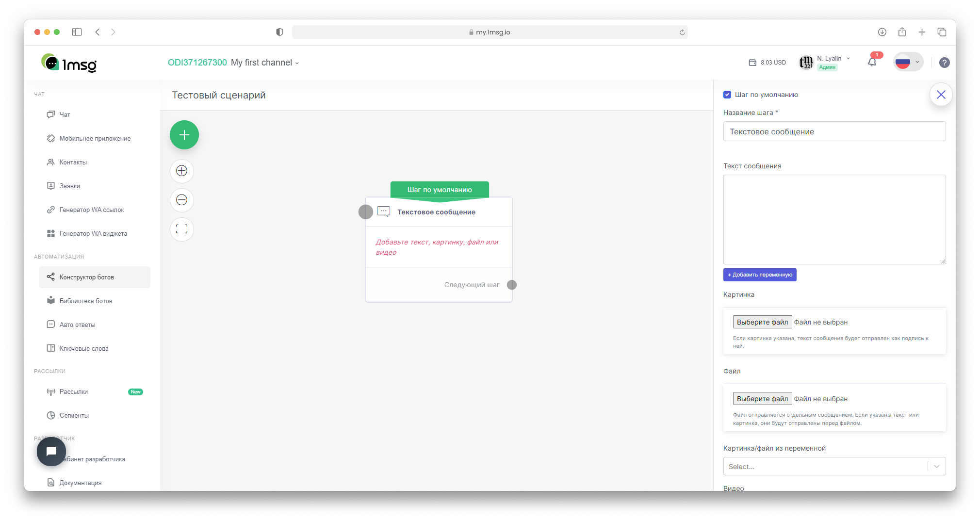This screenshot has width=980, height=520.
Task: Zoom in on the scenario canvas
Action: 182,171
